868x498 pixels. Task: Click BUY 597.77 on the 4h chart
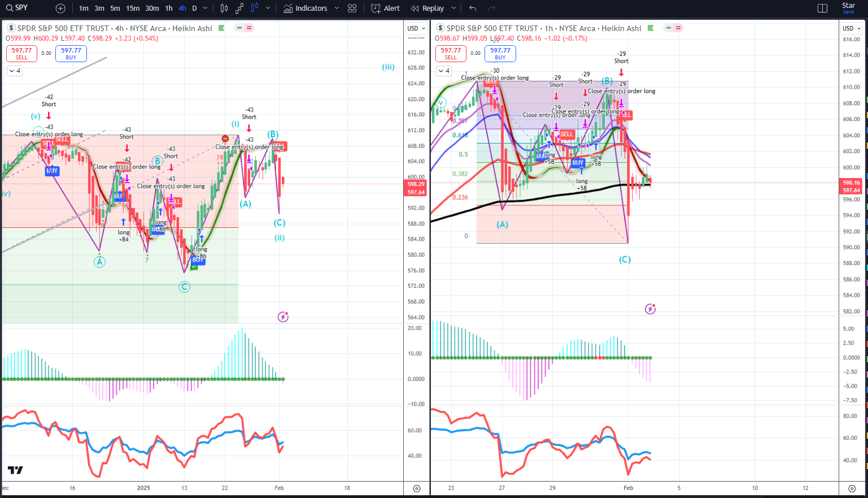pos(71,54)
